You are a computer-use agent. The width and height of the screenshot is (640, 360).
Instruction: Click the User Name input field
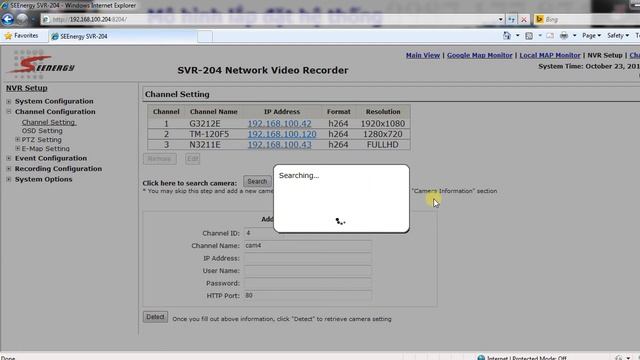[308, 271]
